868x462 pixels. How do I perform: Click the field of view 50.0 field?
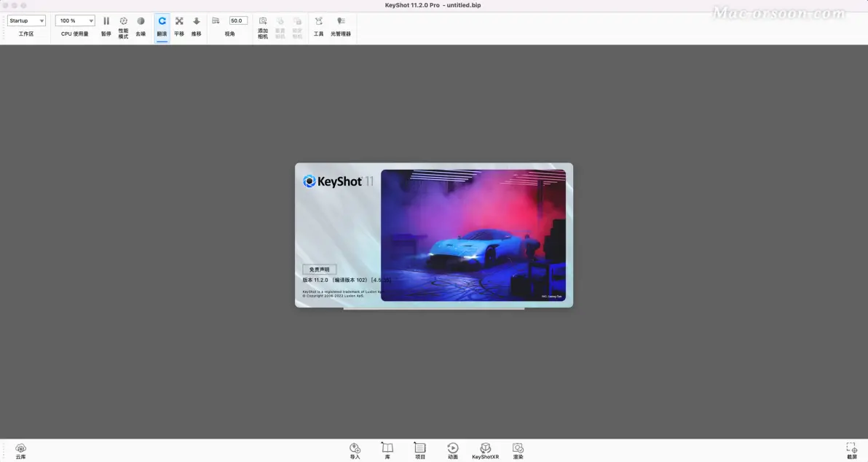238,20
